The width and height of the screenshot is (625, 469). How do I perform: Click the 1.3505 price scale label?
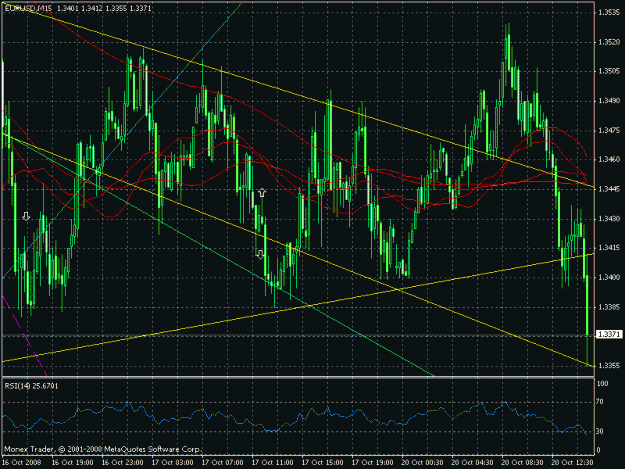click(x=609, y=71)
